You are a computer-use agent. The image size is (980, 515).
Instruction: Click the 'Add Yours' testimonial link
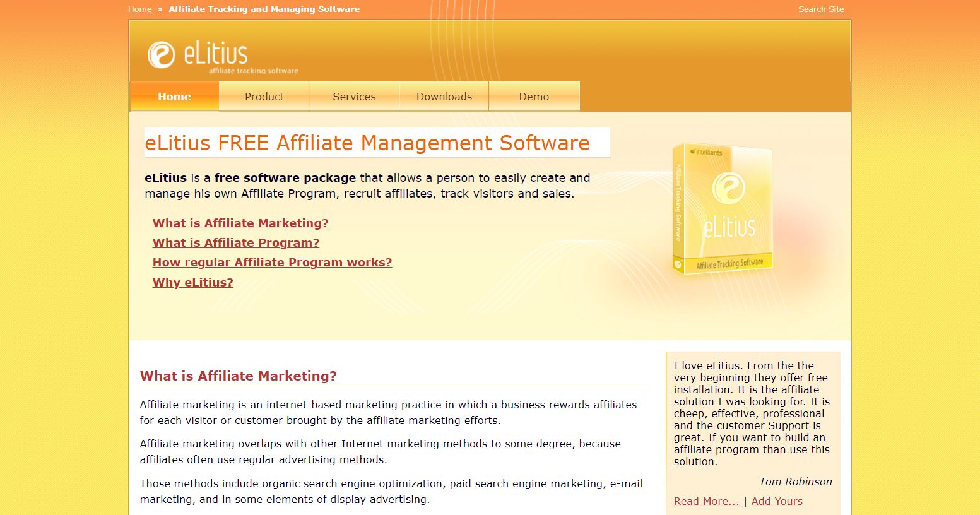point(777,501)
